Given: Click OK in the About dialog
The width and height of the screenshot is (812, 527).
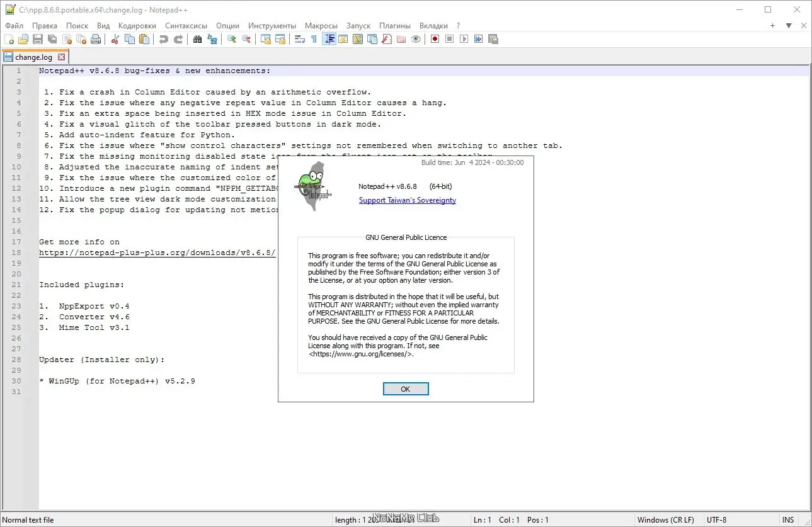Looking at the screenshot, I should click(406, 389).
